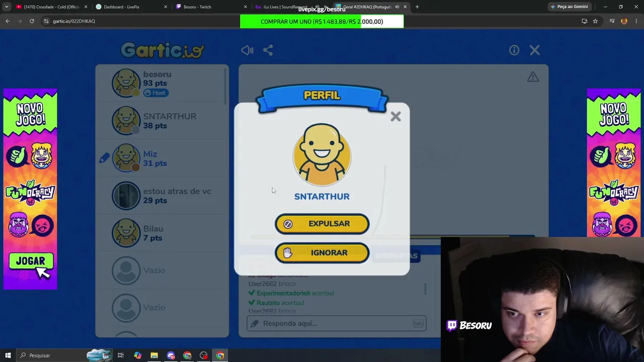The image size is (644, 362).
Task: Open Miz's player avatar
Action: pyautogui.click(x=126, y=158)
